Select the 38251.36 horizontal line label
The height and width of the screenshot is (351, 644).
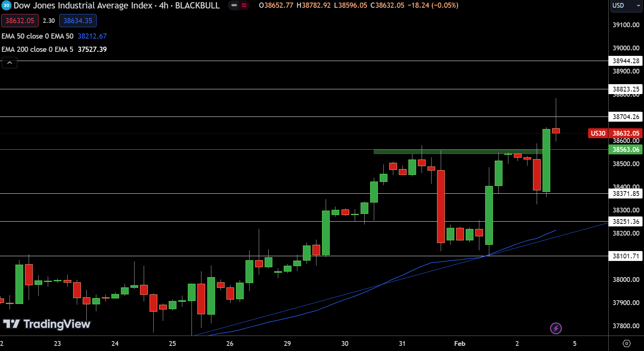coord(626,222)
